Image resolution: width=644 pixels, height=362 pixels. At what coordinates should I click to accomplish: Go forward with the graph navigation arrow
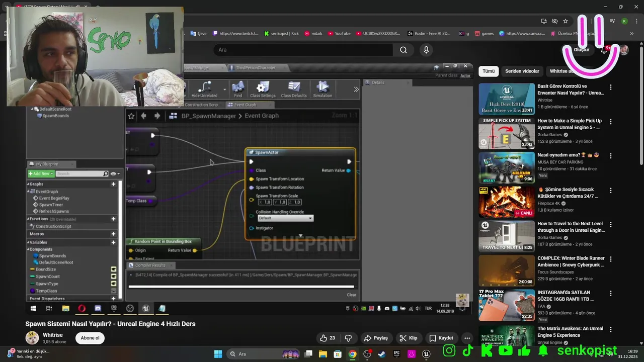[157, 116]
